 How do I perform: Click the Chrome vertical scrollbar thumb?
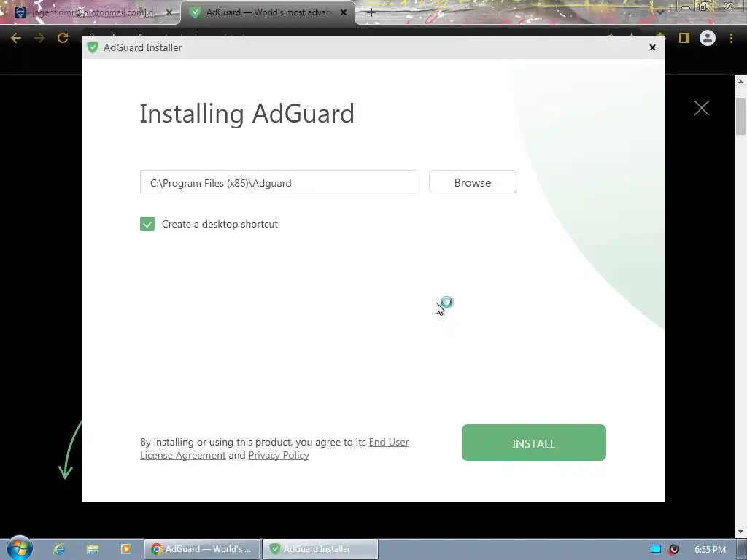[x=740, y=117]
